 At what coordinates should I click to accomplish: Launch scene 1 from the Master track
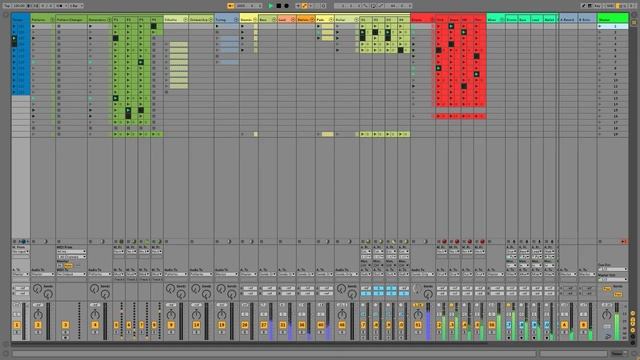(600, 27)
